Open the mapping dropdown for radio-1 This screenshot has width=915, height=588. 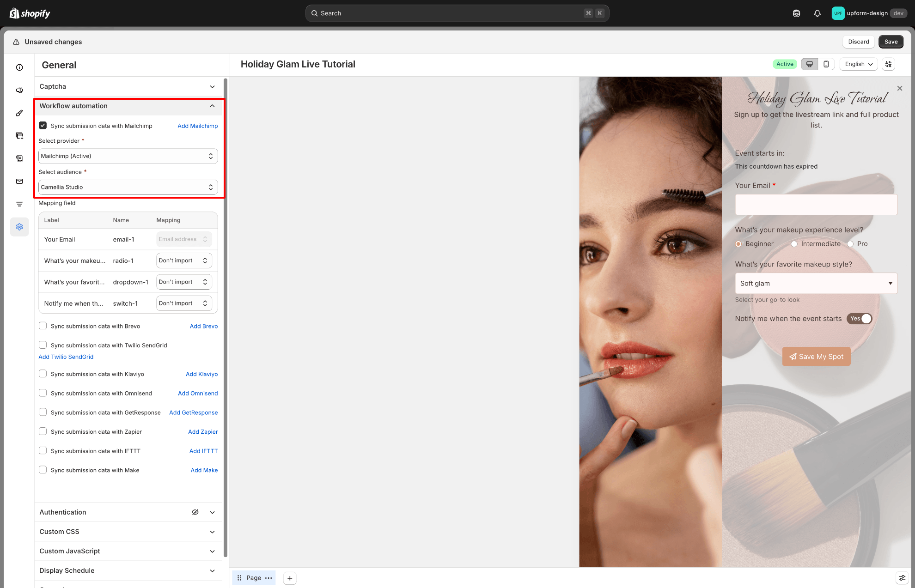pyautogui.click(x=184, y=261)
